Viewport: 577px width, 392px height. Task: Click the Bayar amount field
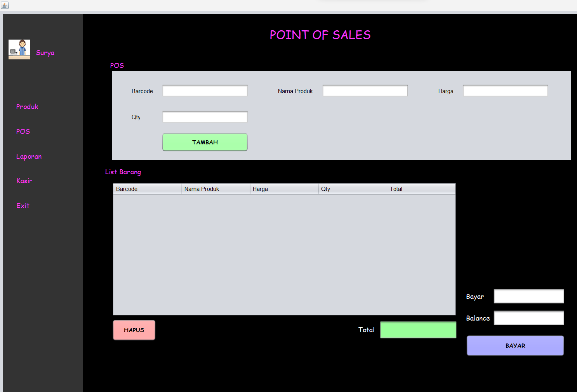(x=528, y=296)
